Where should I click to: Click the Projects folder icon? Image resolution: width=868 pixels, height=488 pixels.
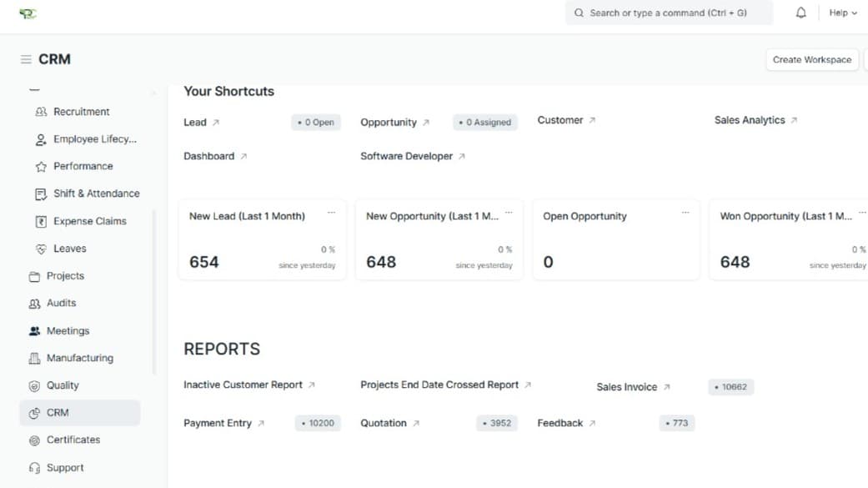40,275
